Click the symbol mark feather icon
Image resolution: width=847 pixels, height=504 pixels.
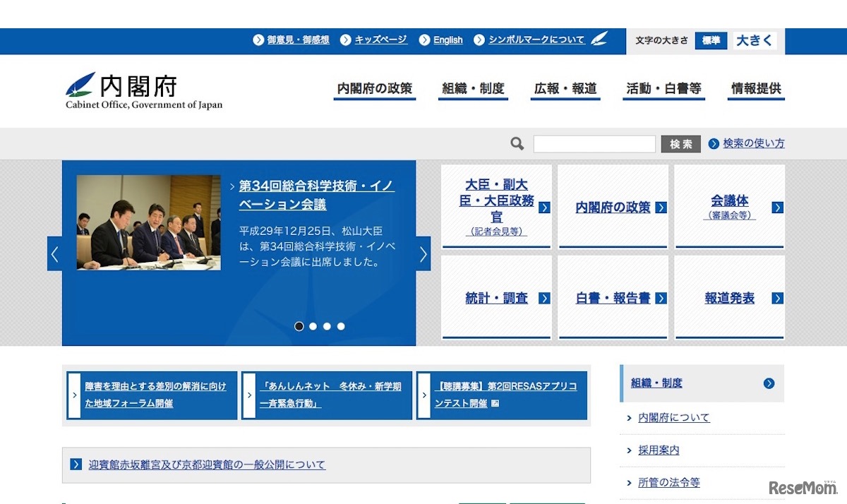(599, 40)
